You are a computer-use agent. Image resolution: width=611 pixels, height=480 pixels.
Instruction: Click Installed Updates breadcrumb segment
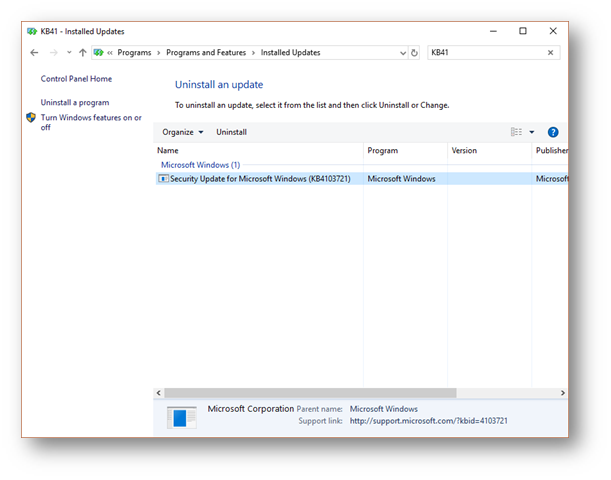[x=290, y=53]
